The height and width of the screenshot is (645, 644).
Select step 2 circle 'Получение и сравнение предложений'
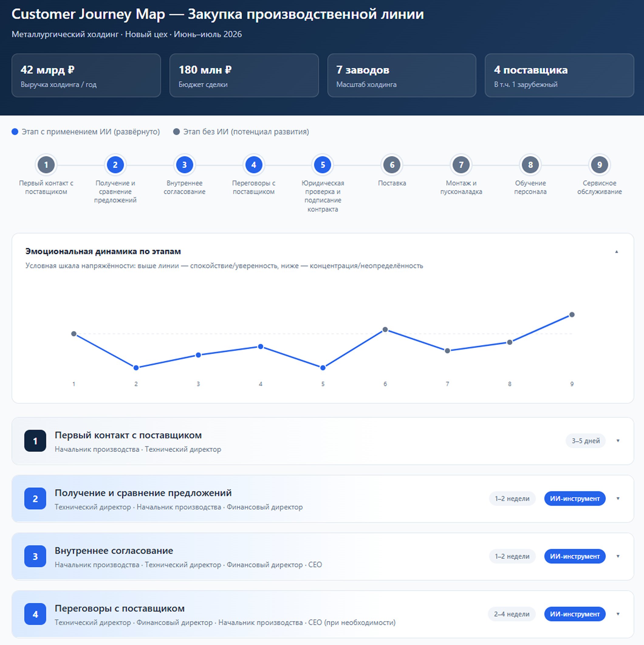tap(115, 164)
